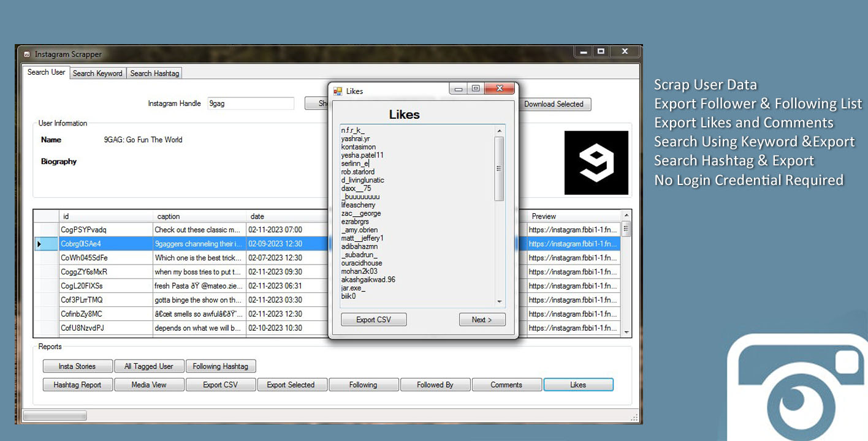Select ezrabrgrs in the Likes list
Screen dimensions: 868x441
coord(355,222)
